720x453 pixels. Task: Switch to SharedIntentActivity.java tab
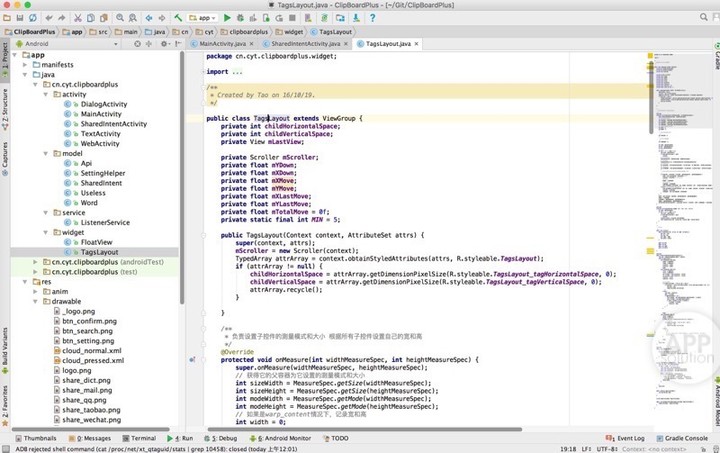[305, 44]
